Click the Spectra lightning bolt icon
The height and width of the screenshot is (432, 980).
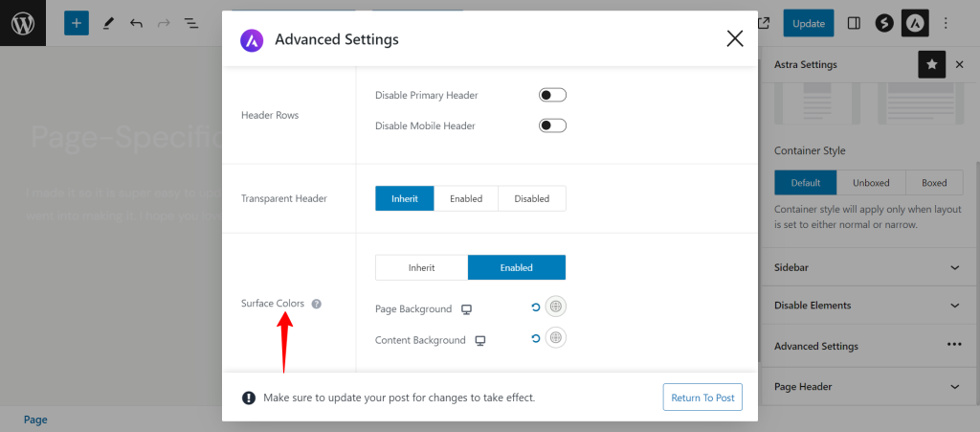click(x=883, y=23)
